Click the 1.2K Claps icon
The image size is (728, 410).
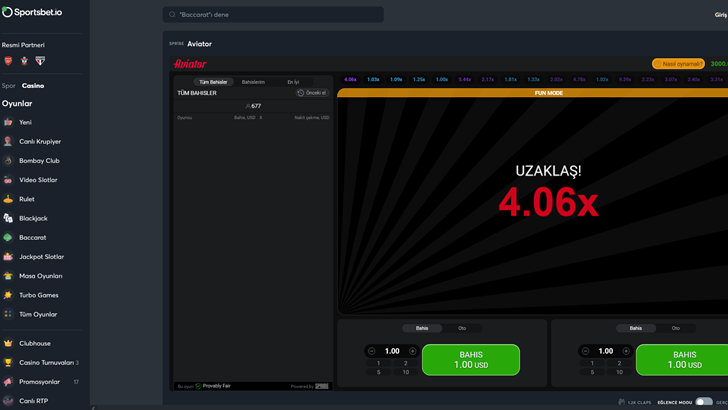[622, 402]
